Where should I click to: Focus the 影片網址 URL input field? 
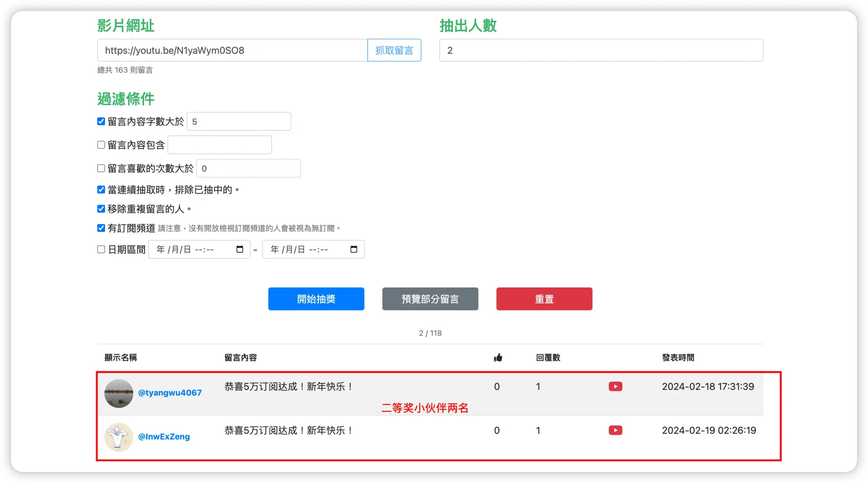pos(232,50)
